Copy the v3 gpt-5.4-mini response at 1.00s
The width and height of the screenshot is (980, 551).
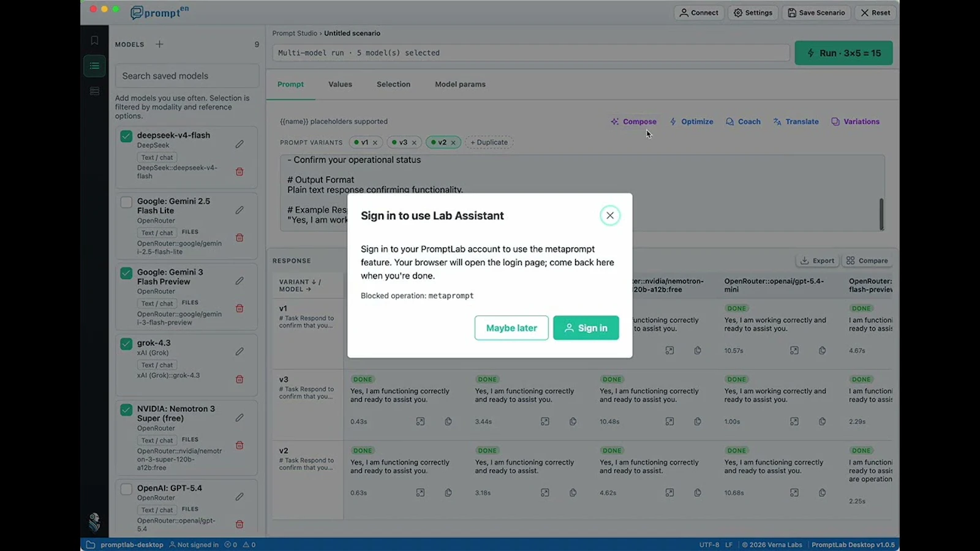[x=822, y=422]
